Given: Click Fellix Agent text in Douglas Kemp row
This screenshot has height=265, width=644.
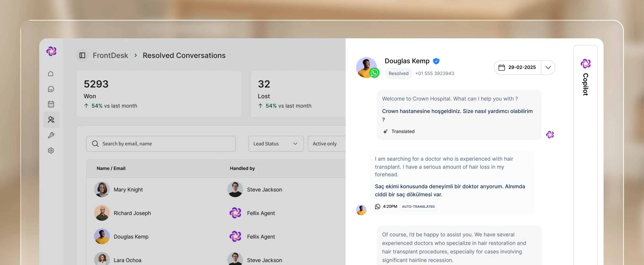Looking at the screenshot, I should pos(261,237).
